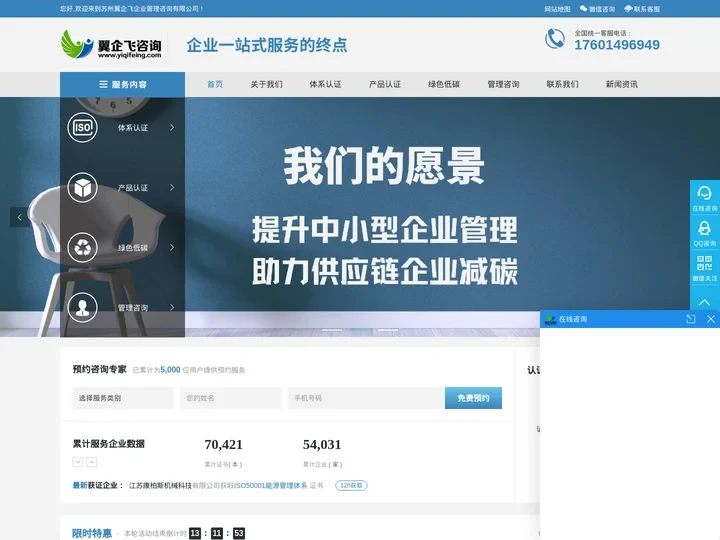
Task: Select the first banner slide indicator
Action: click(332, 330)
